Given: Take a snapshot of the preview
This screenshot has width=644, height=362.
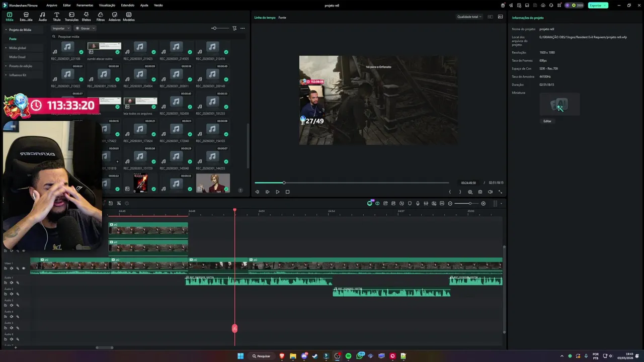Looking at the screenshot, I should 480,192.
